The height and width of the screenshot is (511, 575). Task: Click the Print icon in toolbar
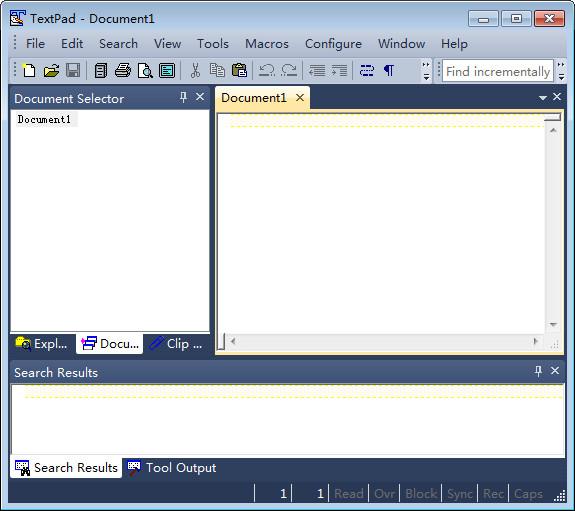(123, 70)
